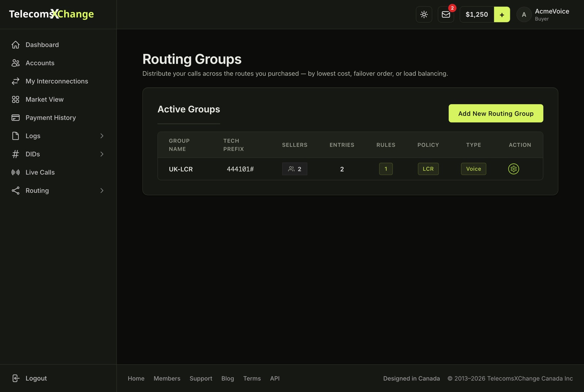The height and width of the screenshot is (392, 584).
Task: Click the Market View grid icon
Action: (15, 99)
